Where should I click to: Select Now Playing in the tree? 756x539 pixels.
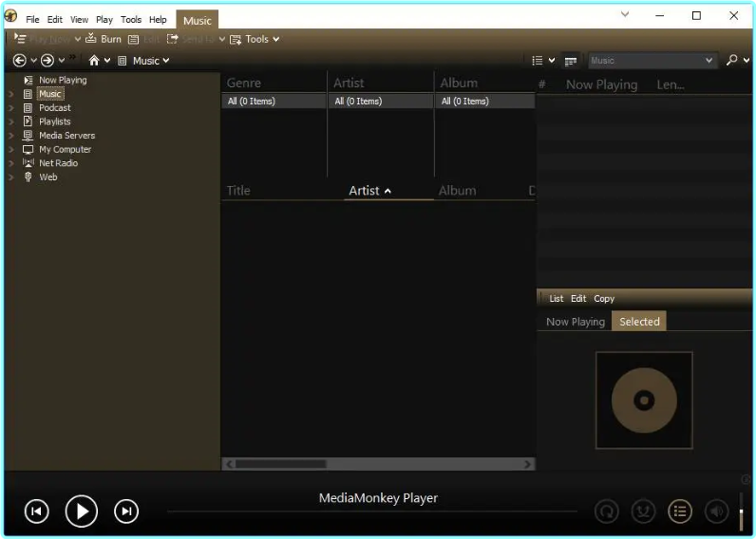pos(63,80)
